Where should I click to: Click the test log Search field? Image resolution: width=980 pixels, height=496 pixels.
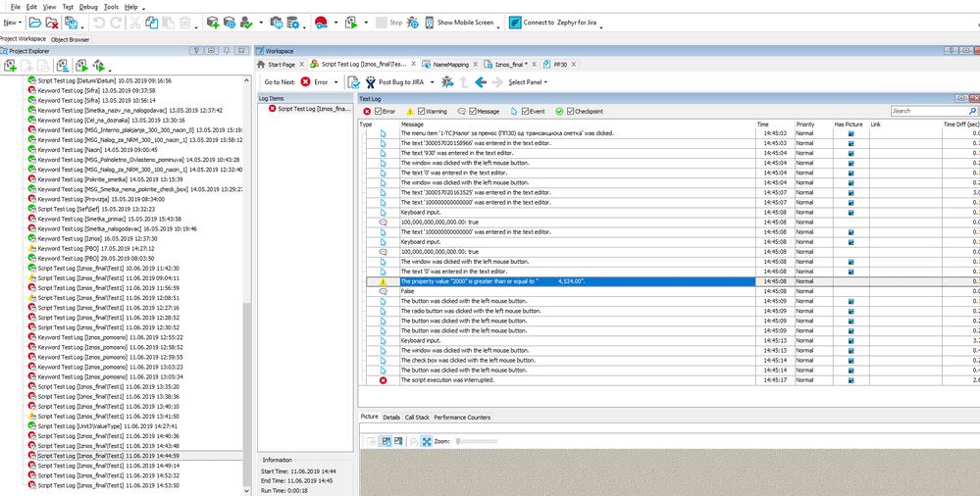(928, 112)
